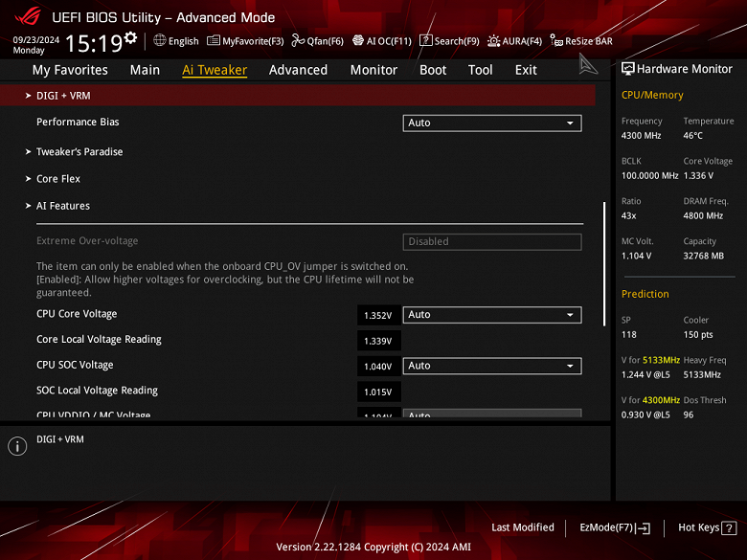Open AURA(F4) lighting icon
Screen dimensions: 747x560
[x=493, y=41]
